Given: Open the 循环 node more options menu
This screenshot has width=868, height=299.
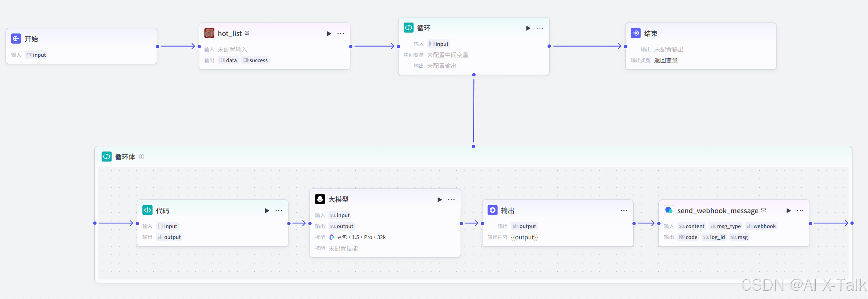Looking at the screenshot, I should pos(540,28).
